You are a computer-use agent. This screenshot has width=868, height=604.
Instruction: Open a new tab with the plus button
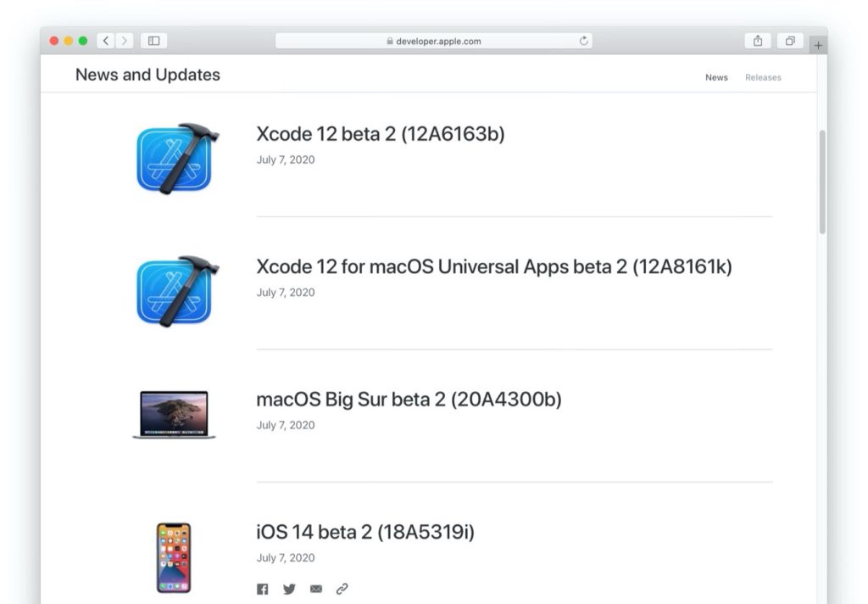click(818, 44)
